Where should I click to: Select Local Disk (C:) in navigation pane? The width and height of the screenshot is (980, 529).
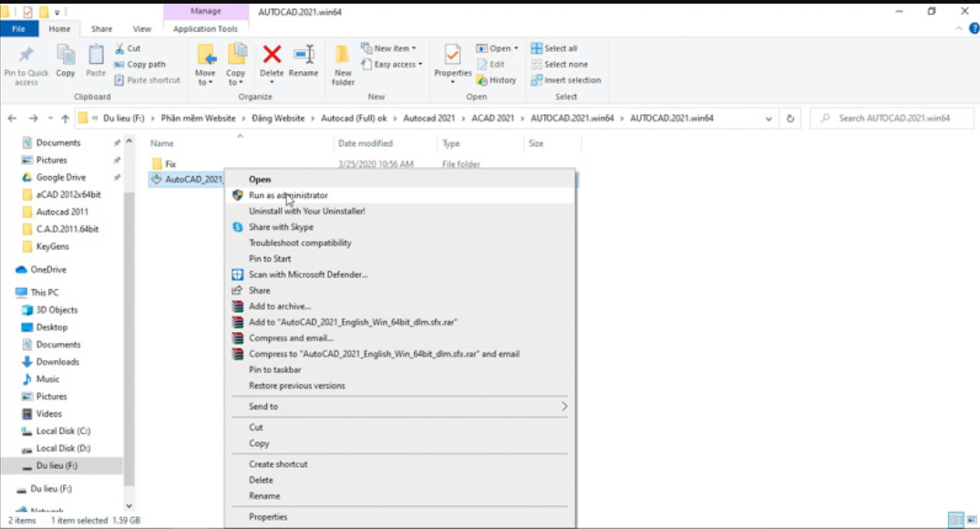point(63,430)
